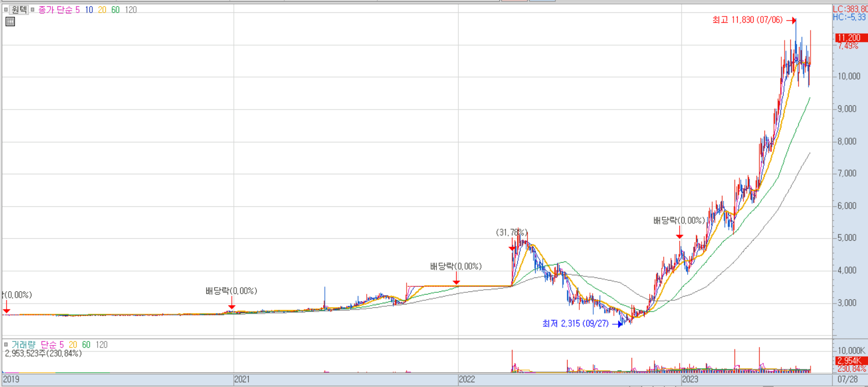
Task: Open the data table grid icon
Action: (x=10, y=22)
